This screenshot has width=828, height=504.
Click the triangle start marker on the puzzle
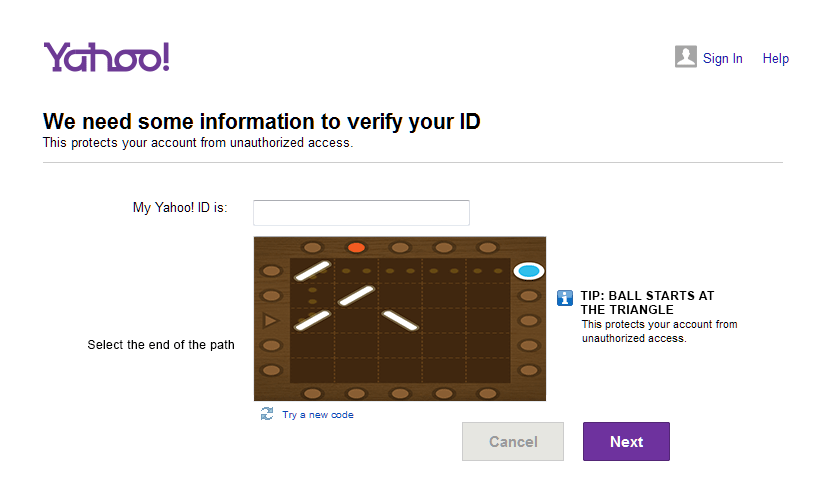[x=270, y=321]
